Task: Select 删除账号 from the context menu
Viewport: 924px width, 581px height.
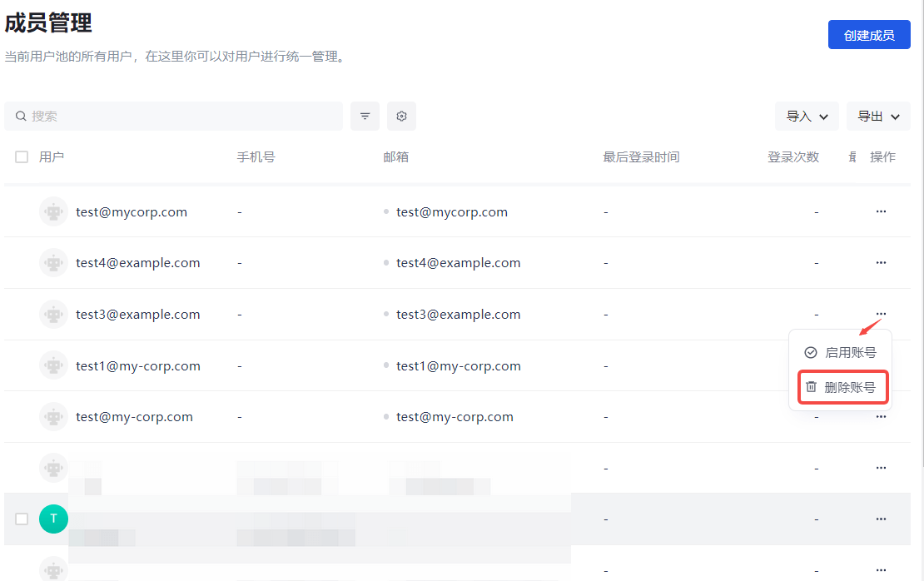Action: click(x=841, y=387)
